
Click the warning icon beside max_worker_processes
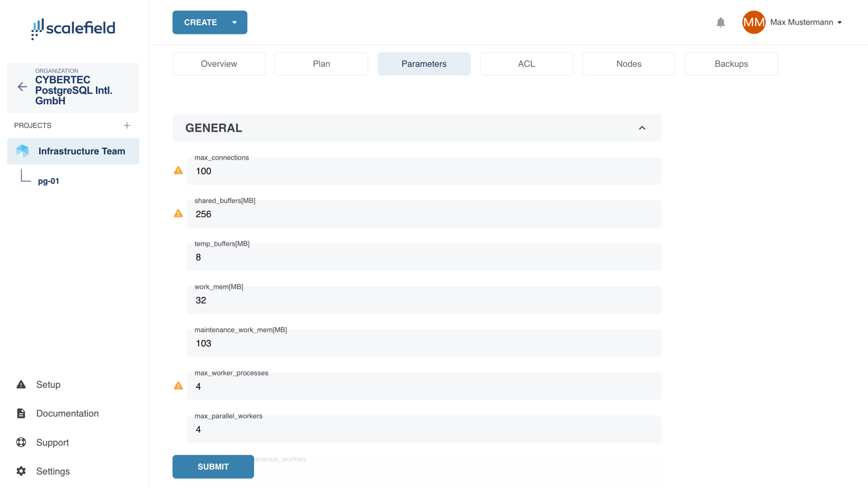[x=178, y=385]
